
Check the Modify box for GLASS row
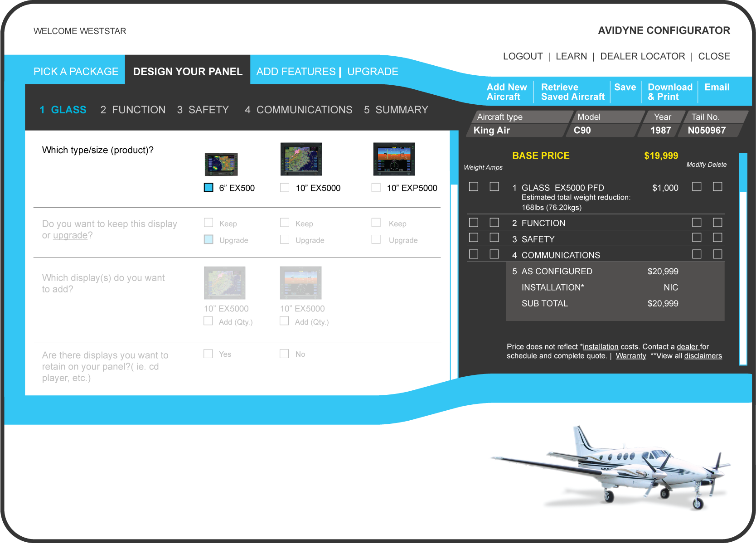pos(697,186)
